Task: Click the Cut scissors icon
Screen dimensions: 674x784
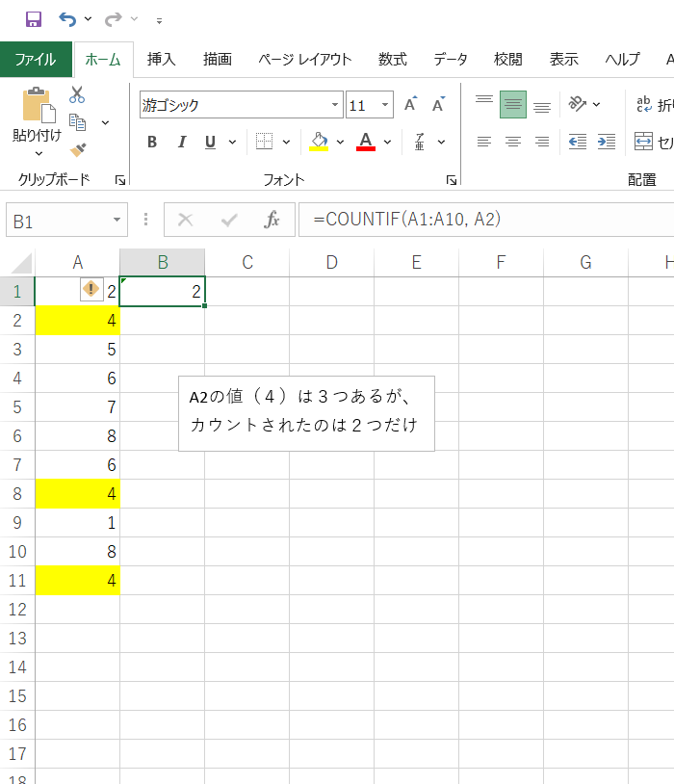Action: [77, 94]
